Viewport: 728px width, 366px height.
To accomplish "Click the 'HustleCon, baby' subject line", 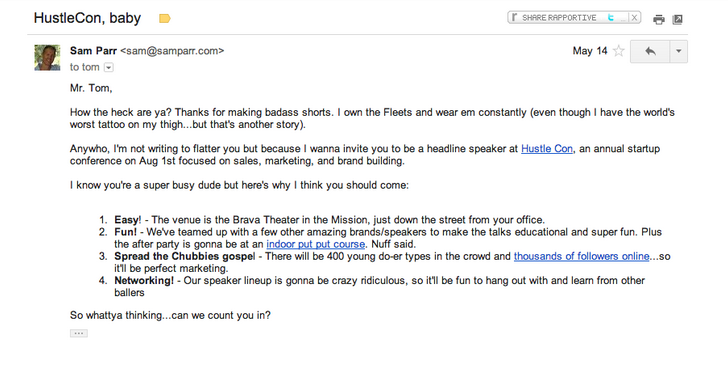I will pos(87,18).
